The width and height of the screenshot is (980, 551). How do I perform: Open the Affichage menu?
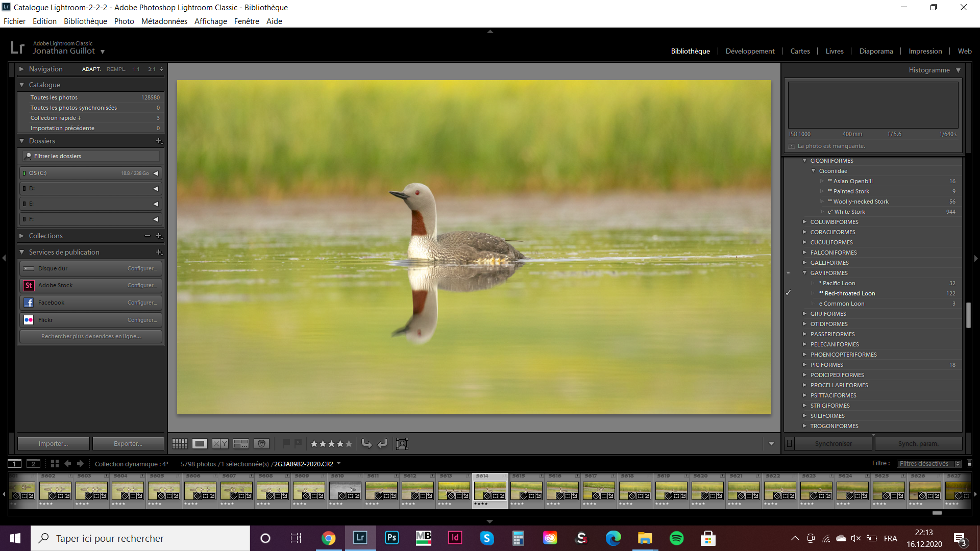pyautogui.click(x=210, y=21)
